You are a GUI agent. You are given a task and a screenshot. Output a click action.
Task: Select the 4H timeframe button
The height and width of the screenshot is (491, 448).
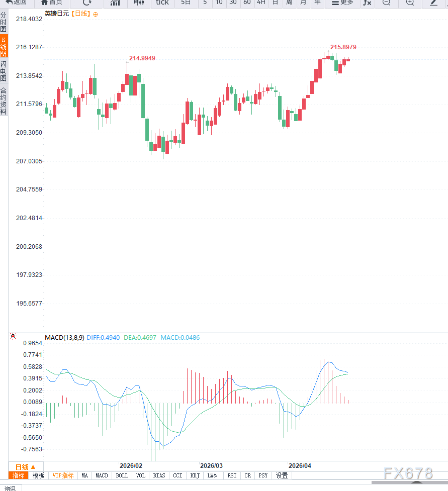pos(261,3)
